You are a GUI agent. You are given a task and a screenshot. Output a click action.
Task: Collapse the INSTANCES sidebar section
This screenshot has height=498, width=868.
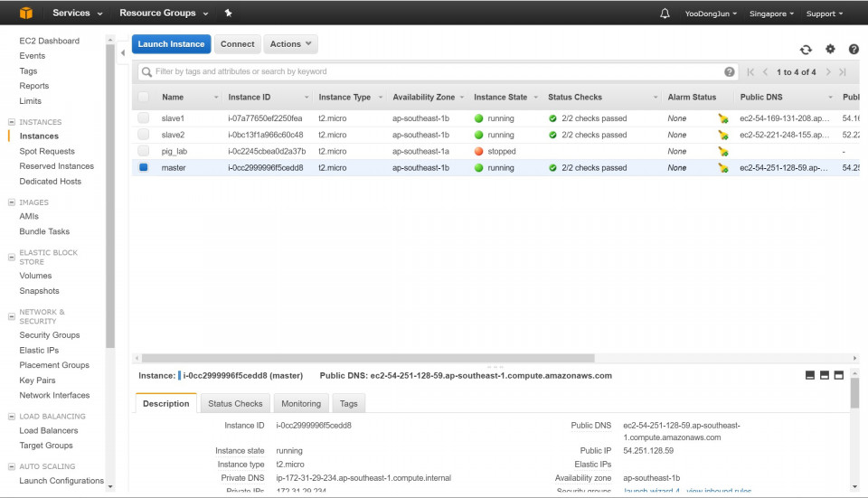12,122
